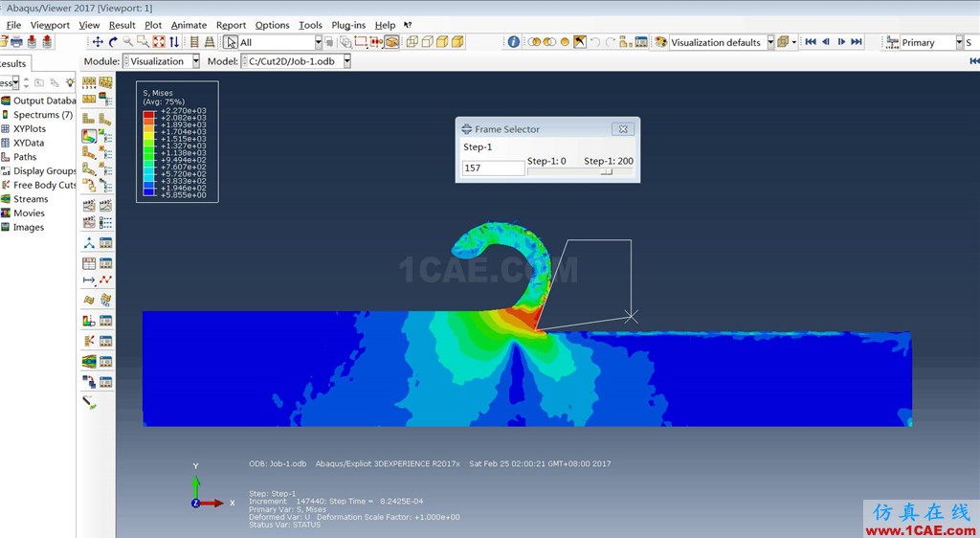Click the hidden-line render style icon
980x538 pixels.
[428, 42]
